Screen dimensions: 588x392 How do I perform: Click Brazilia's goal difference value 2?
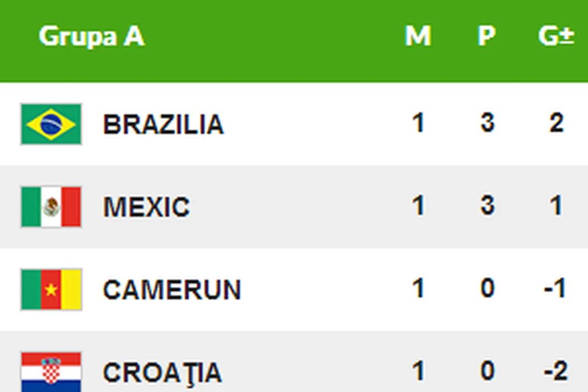click(556, 123)
